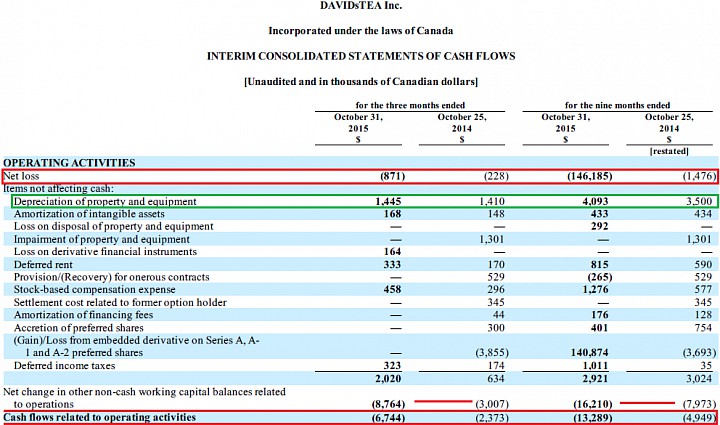The width and height of the screenshot is (720, 425).
Task: Select stock-based compensation value '1,276'
Action: pyautogui.click(x=595, y=290)
